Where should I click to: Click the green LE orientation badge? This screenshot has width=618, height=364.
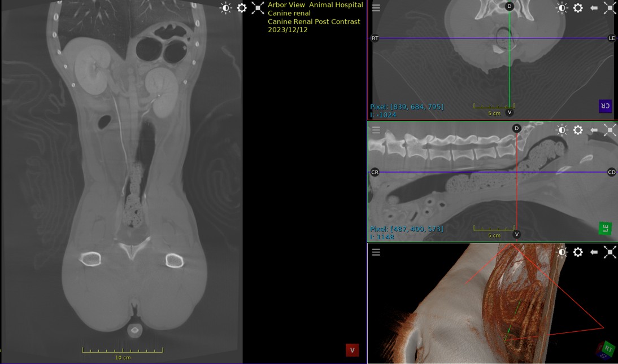click(605, 229)
